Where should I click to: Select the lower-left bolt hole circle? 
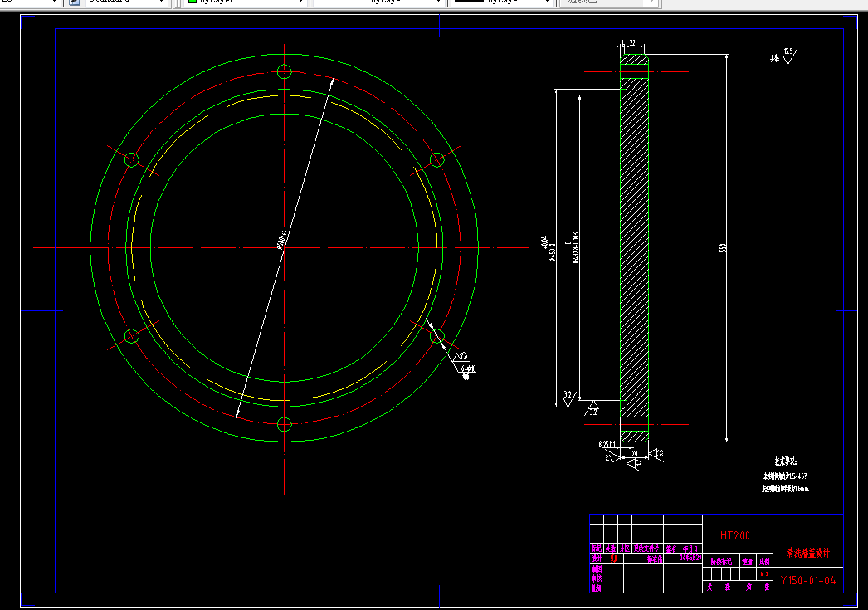132,336
